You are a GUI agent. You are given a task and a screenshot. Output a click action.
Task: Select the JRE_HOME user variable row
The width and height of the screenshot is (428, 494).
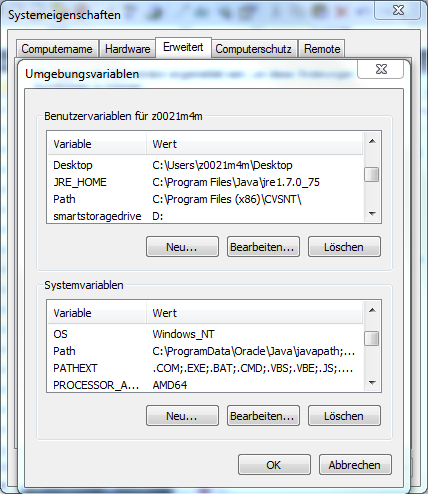pos(205,182)
